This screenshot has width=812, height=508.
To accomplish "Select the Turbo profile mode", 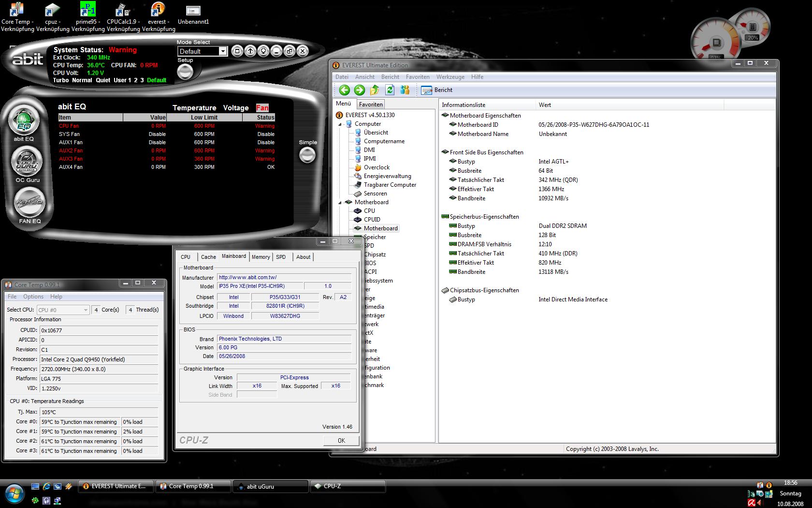I will [x=61, y=80].
